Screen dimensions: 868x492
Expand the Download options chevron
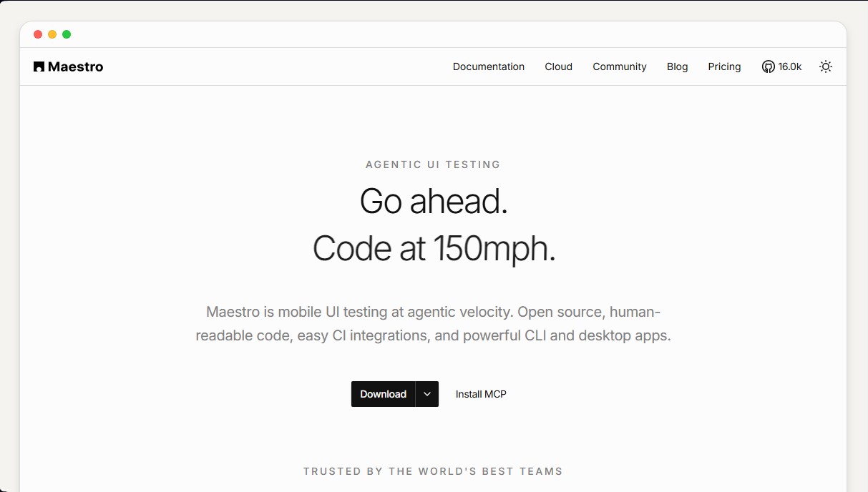pyautogui.click(x=427, y=394)
